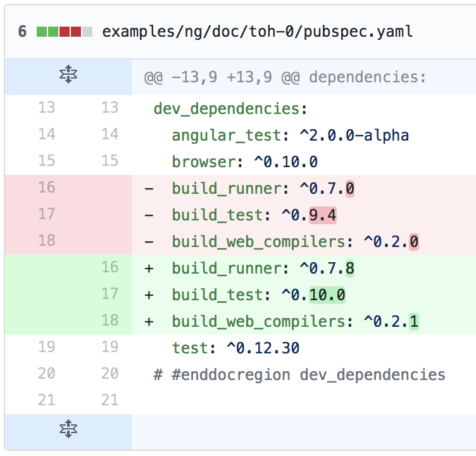Click old line number 16 in red gutter

pos(46,187)
